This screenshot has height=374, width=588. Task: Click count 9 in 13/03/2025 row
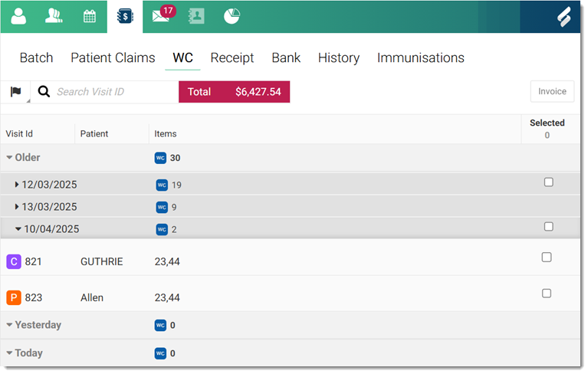pyautogui.click(x=174, y=207)
